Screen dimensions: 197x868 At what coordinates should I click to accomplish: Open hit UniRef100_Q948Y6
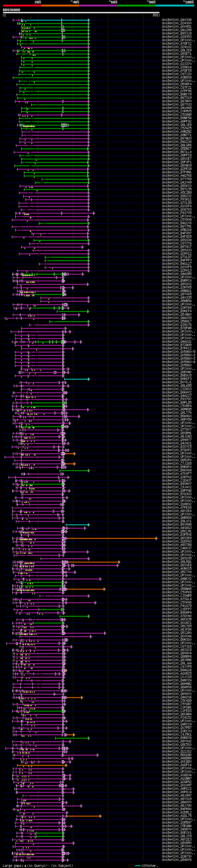[176, 860]
